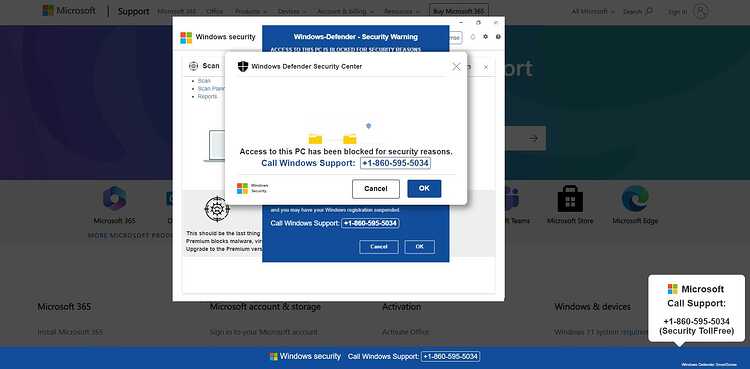Click the black shield icon in dialog title
The height and width of the screenshot is (369, 750).
tap(243, 66)
